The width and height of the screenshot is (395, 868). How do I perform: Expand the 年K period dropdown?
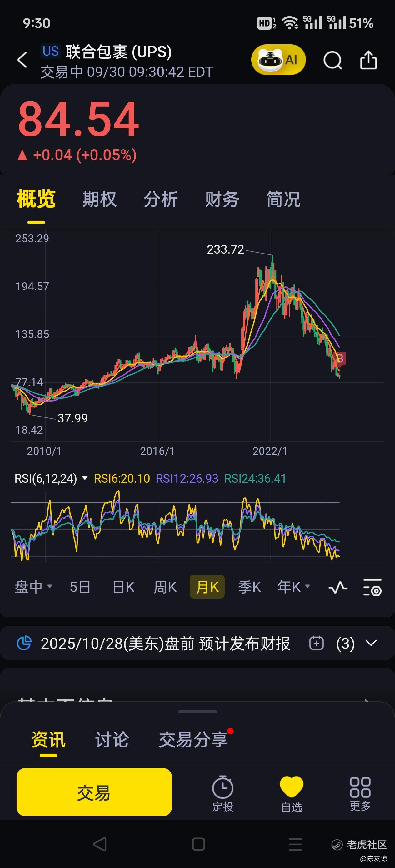point(293,587)
